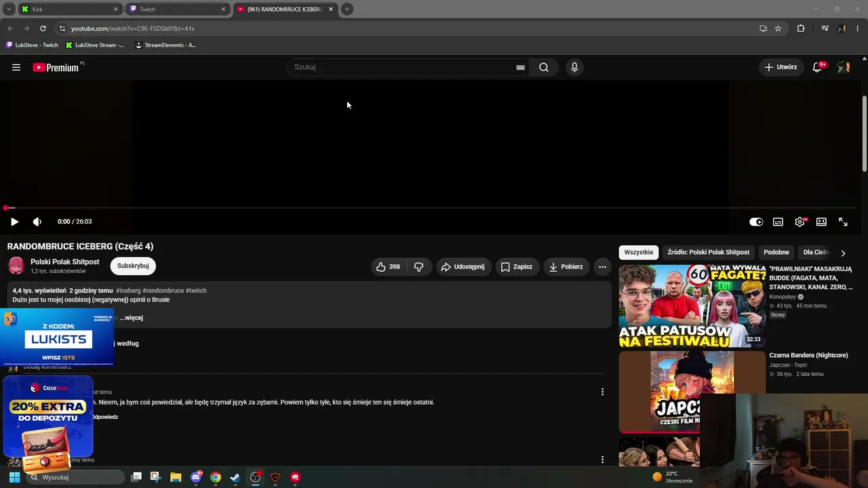Open File Explorer from the taskbar
Screen dimensions: 868x488
coord(176,477)
